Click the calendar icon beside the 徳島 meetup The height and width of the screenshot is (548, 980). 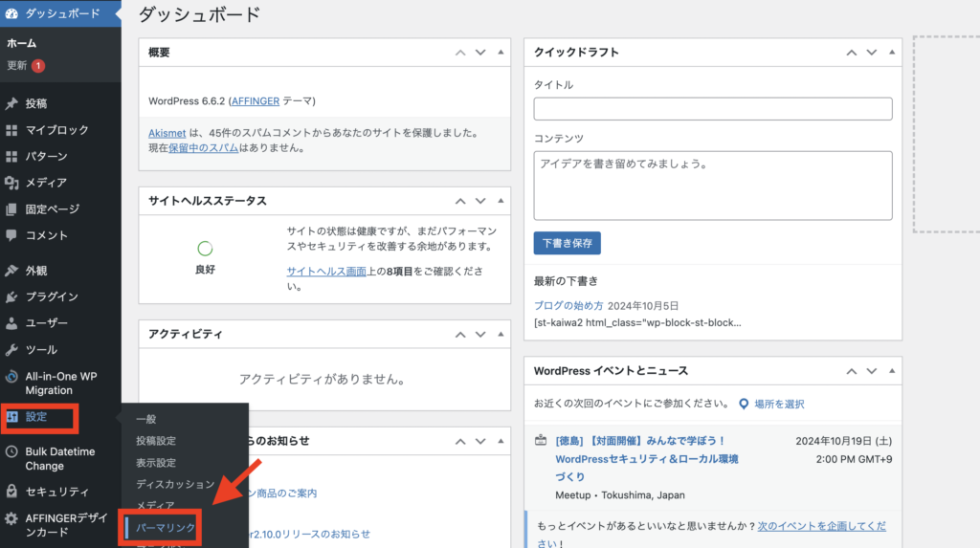pyautogui.click(x=541, y=441)
